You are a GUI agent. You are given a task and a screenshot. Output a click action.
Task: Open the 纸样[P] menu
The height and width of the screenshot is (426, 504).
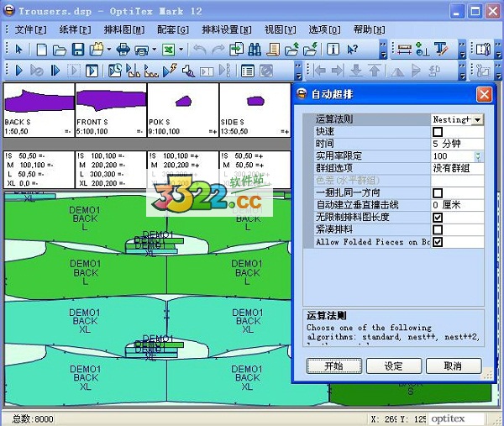tap(76, 29)
